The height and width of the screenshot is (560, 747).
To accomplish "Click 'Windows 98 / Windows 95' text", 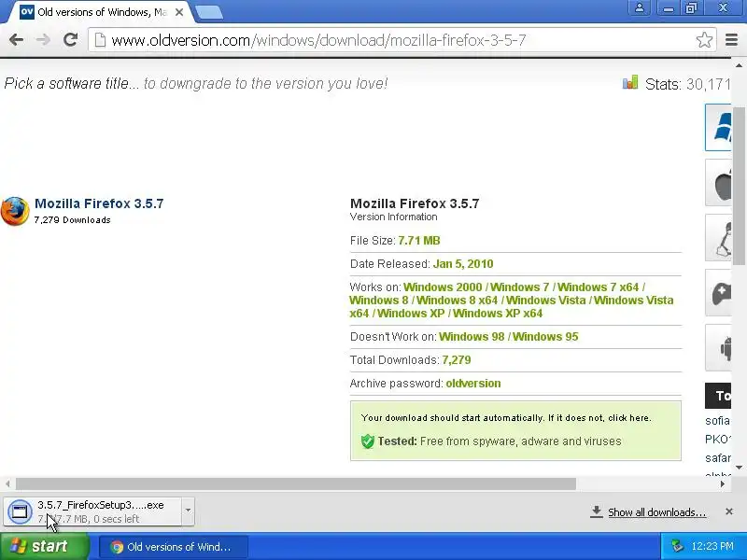I will [508, 337].
